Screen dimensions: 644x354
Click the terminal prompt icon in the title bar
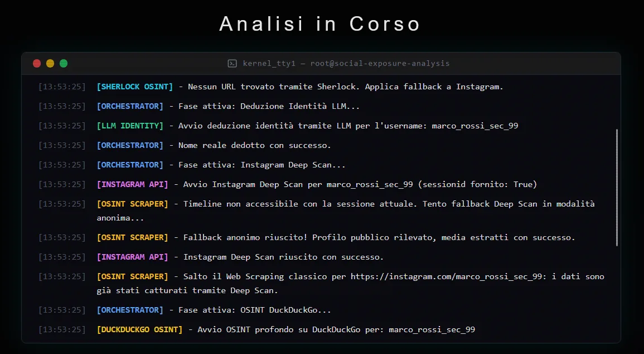click(x=232, y=63)
